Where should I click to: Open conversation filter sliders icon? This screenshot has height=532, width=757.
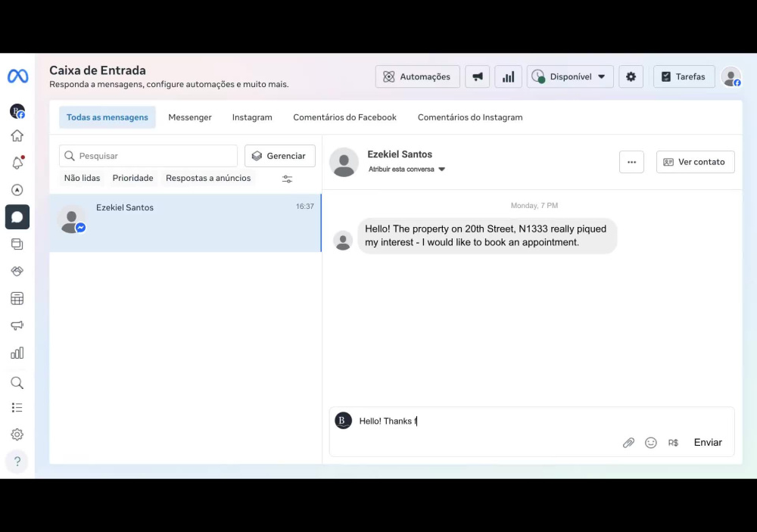[x=287, y=179]
